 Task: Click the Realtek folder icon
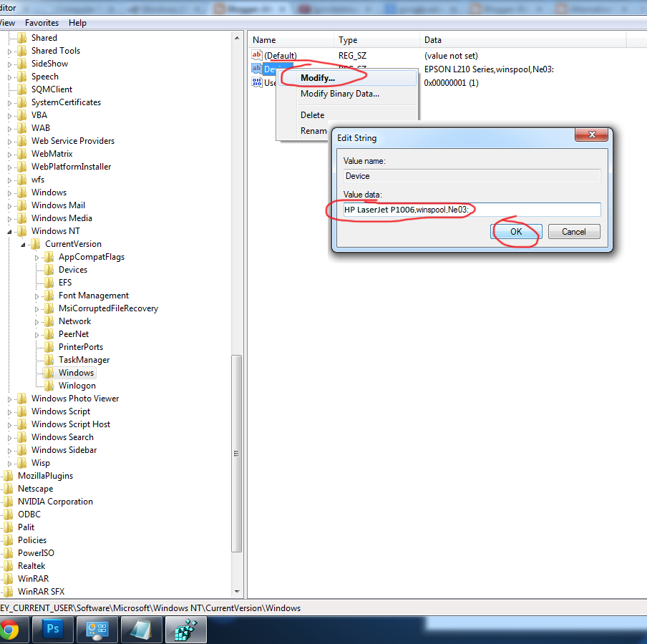point(9,565)
